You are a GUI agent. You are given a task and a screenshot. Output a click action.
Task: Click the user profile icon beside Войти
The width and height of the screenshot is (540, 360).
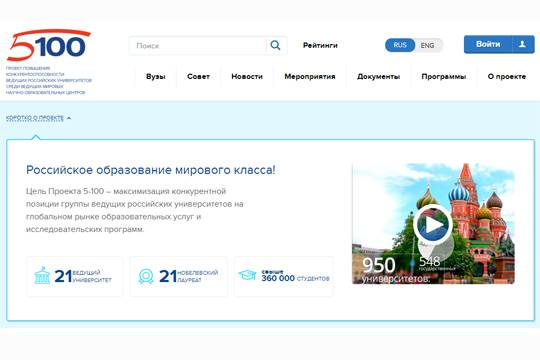[x=522, y=44]
